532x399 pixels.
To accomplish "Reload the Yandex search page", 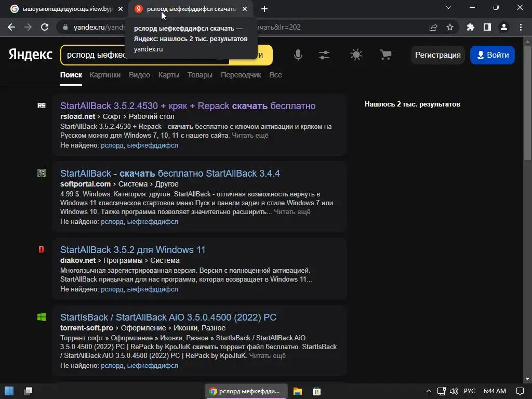I will pos(45,27).
